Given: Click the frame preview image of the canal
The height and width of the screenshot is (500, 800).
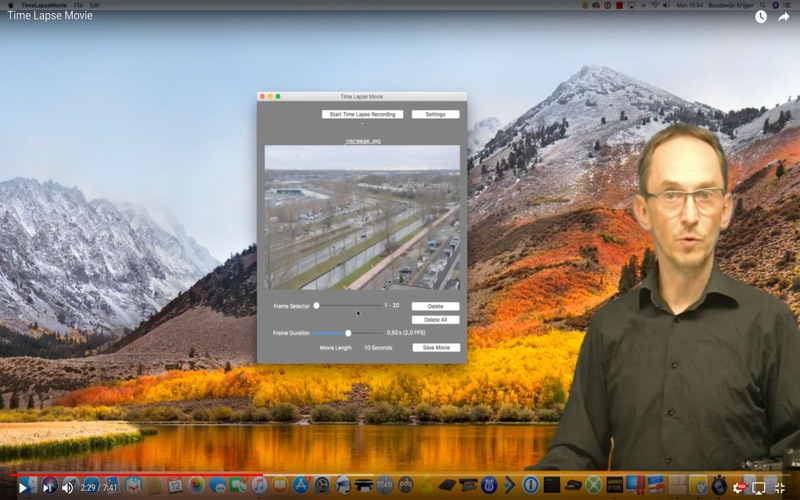Looking at the screenshot, I should (362, 218).
